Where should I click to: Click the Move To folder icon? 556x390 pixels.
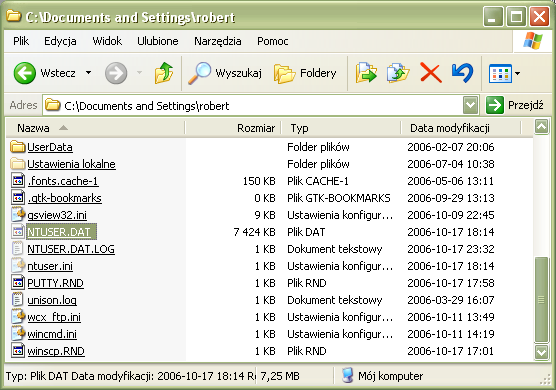pos(366,73)
